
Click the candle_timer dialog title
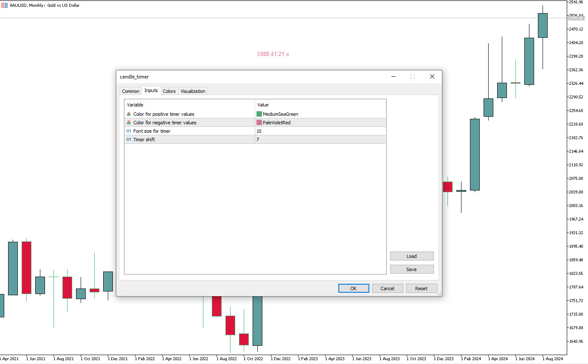[x=134, y=77]
